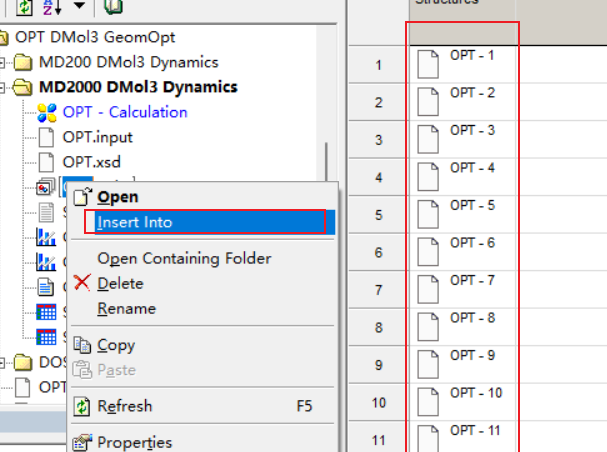Click the A-Z sort icon
The image size is (607, 452).
(x=52, y=7)
